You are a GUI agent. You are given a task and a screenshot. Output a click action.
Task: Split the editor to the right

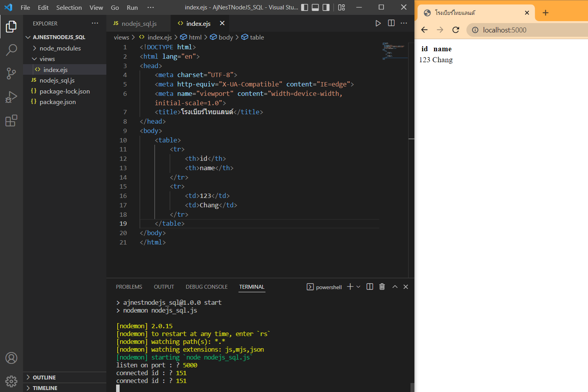(x=391, y=23)
